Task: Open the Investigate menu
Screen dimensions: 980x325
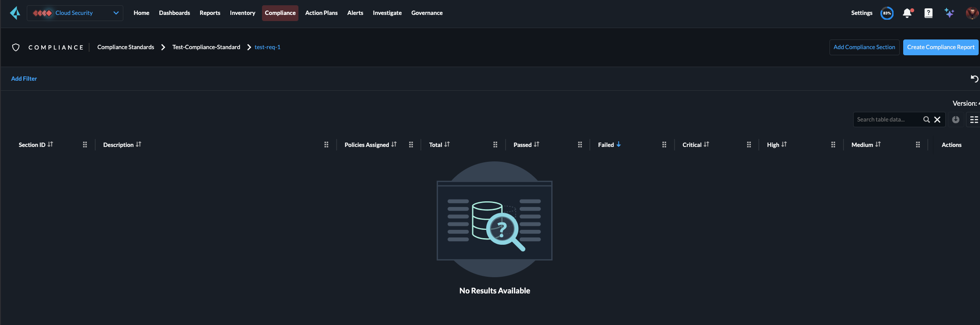Action: pos(387,13)
